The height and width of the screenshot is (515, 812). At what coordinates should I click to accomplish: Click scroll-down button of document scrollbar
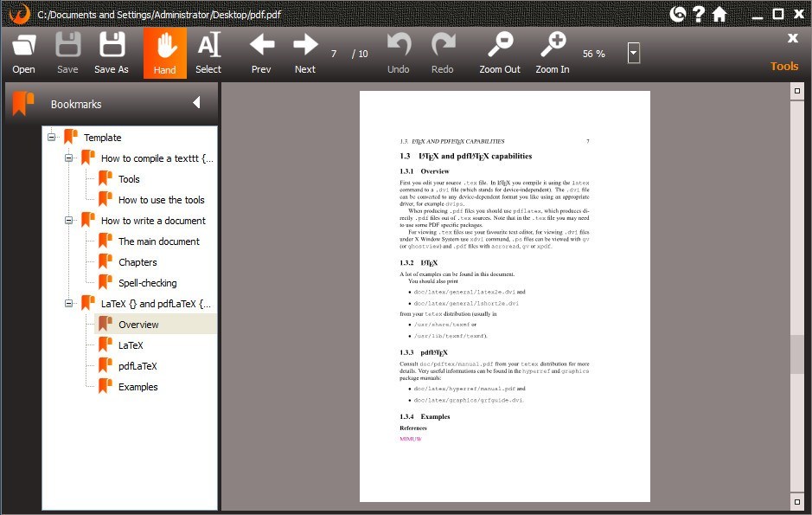tap(797, 501)
